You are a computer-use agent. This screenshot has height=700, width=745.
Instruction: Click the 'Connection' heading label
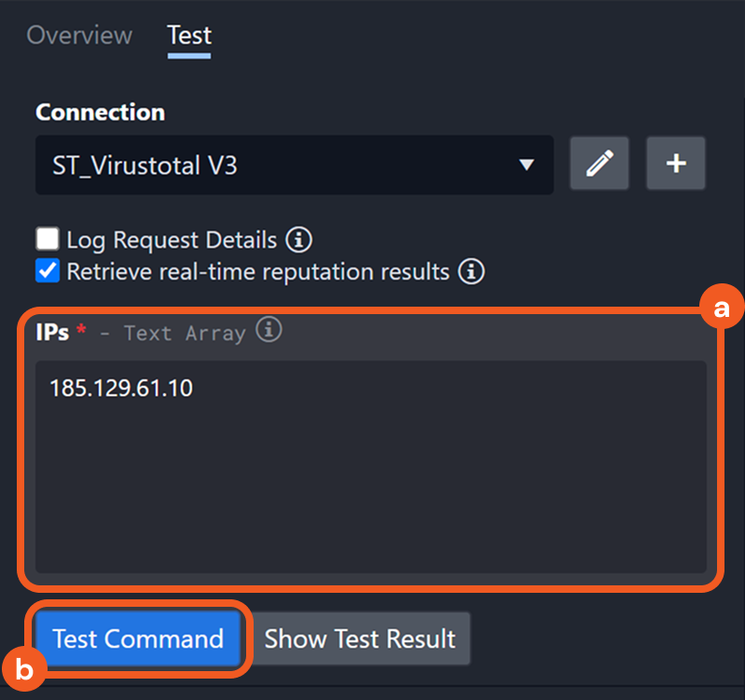(100, 112)
